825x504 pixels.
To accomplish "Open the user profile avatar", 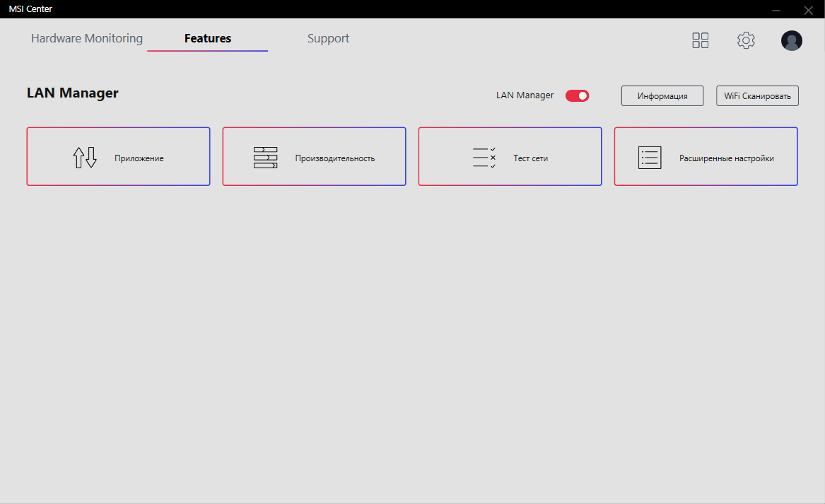I will (791, 40).
